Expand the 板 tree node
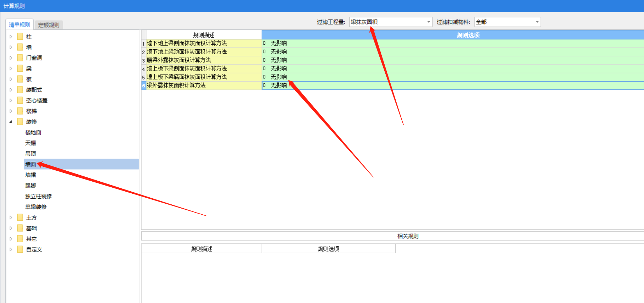Screen dimensions: 644x303 click(11, 79)
